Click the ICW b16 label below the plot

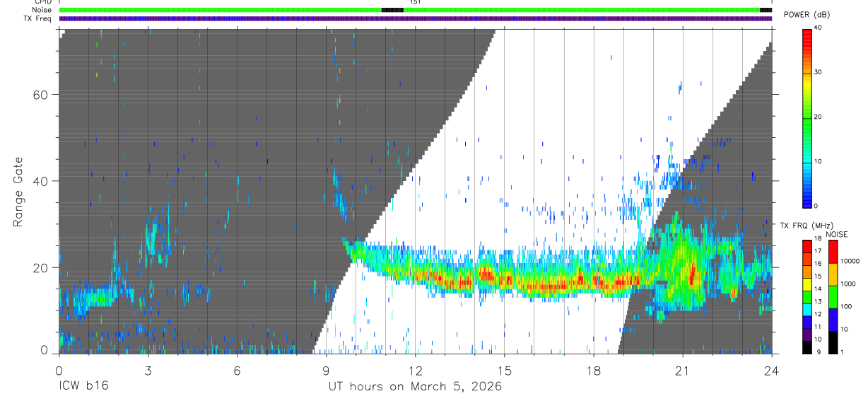83,386
